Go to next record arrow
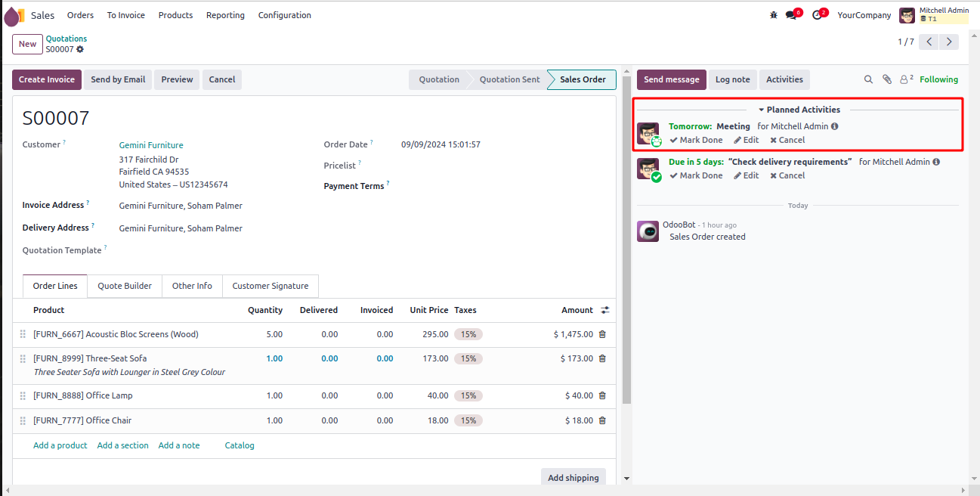This screenshot has height=496, width=980. pos(949,42)
